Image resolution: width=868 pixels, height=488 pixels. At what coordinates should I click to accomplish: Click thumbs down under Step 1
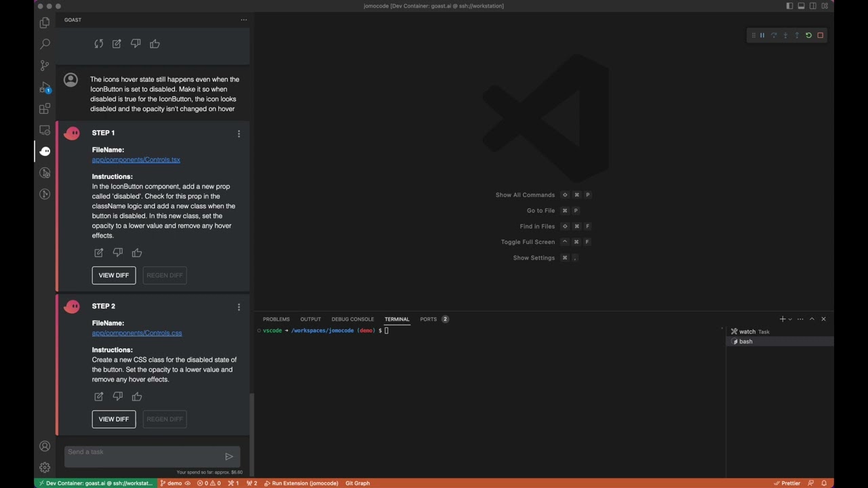pos(118,253)
